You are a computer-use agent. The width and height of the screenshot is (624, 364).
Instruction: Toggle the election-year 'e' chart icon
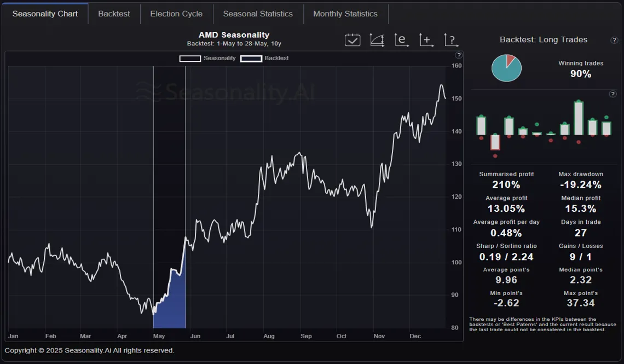coord(402,40)
